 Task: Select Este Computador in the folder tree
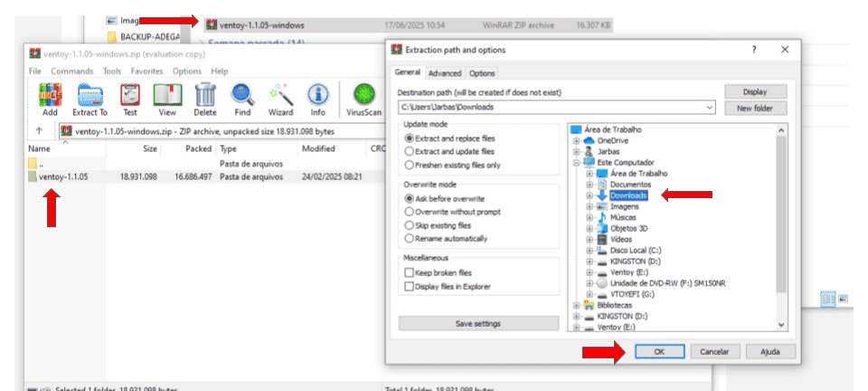(626, 162)
